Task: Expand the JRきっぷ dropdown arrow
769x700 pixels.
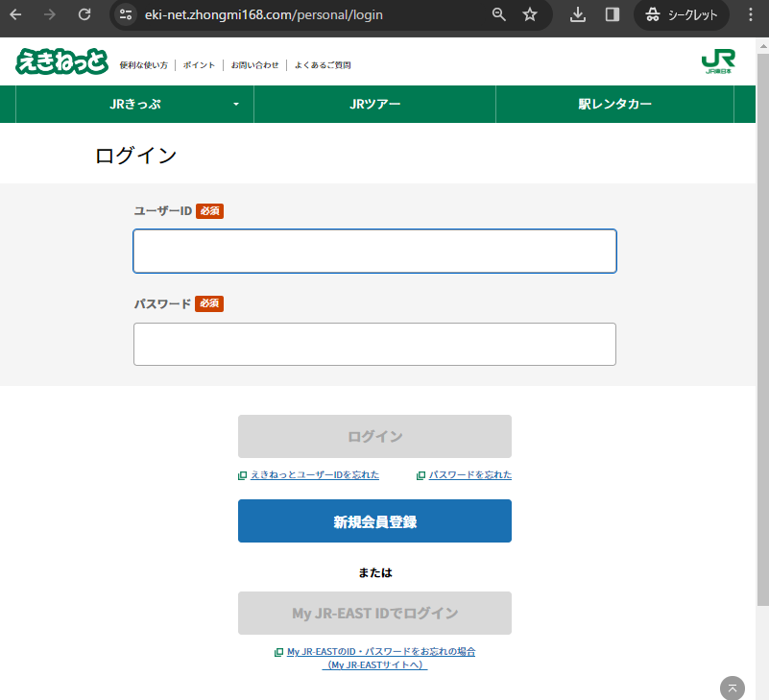Action: coord(236,104)
